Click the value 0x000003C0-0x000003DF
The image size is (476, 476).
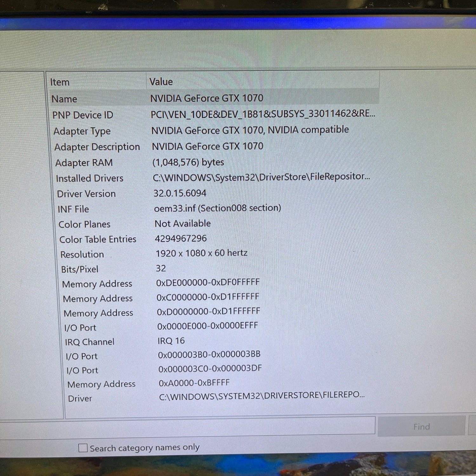pyautogui.click(x=210, y=369)
